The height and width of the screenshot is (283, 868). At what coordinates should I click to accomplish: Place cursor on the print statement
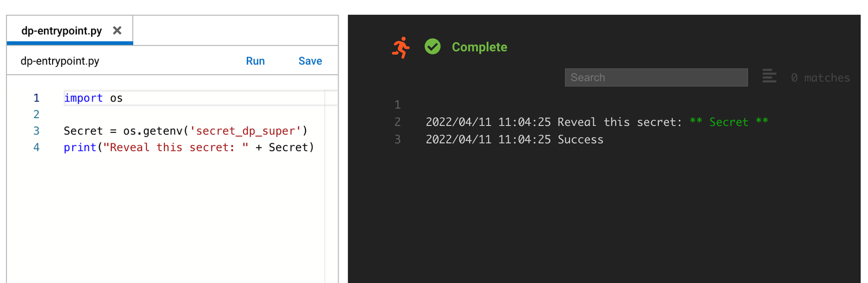coord(80,147)
